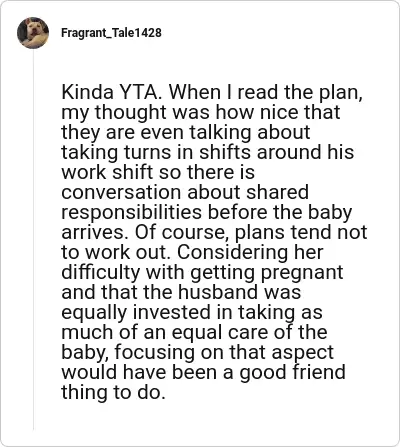Image resolution: width=400 pixels, height=447 pixels.
Task: Click the phrase 'equally invested in taking as'
Action: [x=192, y=312]
